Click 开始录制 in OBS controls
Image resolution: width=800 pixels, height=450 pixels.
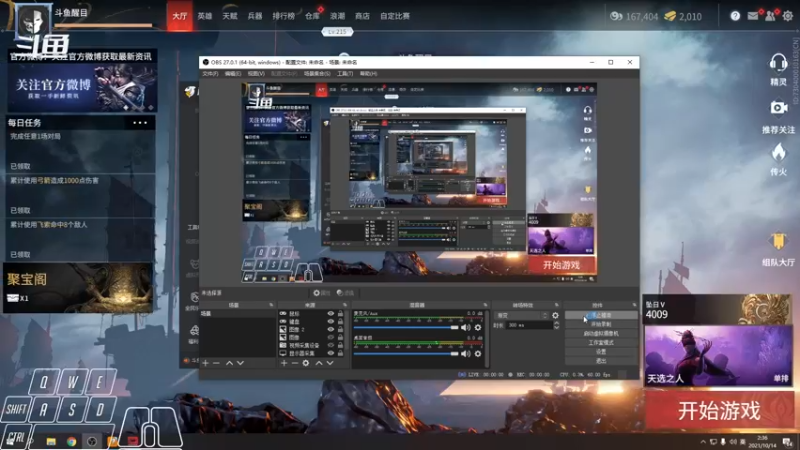[601, 324]
